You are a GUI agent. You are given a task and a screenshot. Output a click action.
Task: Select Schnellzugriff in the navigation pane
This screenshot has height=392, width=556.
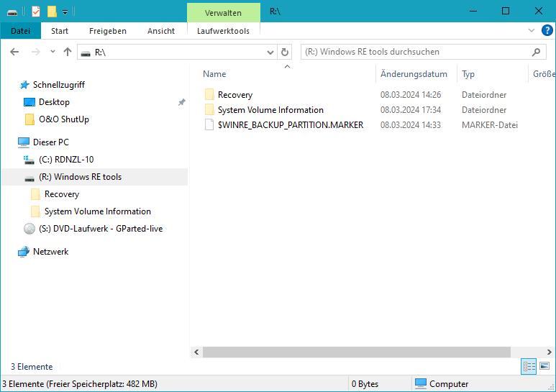click(x=59, y=85)
